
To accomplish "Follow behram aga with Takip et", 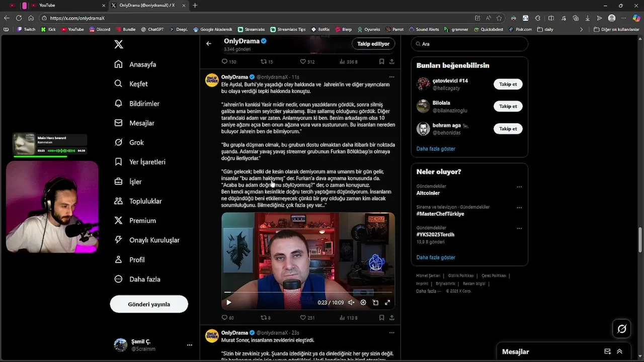I will tap(508, 129).
